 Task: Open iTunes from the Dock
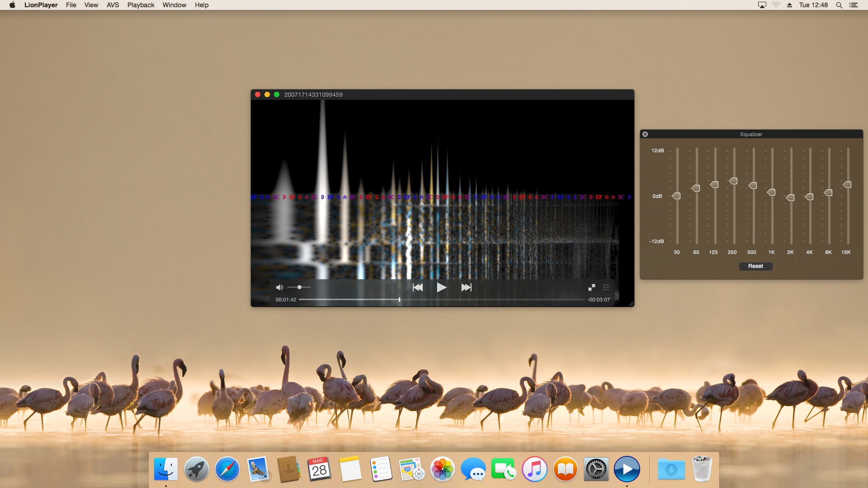(x=535, y=469)
